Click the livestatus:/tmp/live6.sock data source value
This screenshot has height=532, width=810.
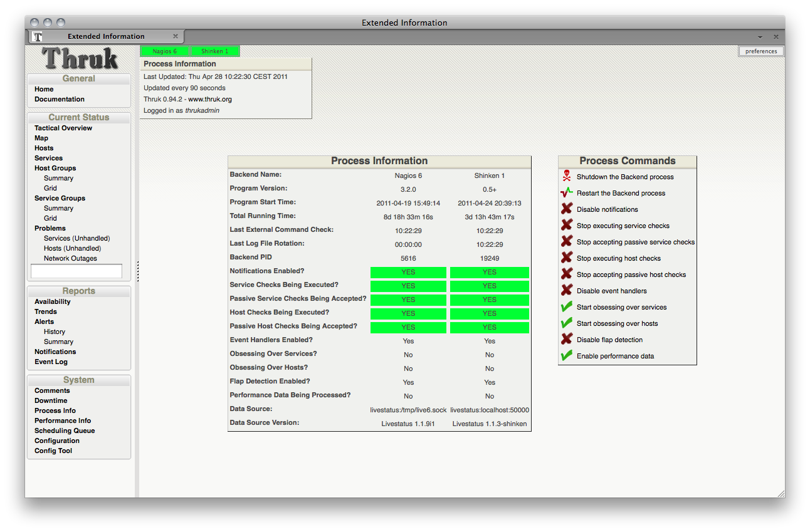pyautogui.click(x=408, y=410)
